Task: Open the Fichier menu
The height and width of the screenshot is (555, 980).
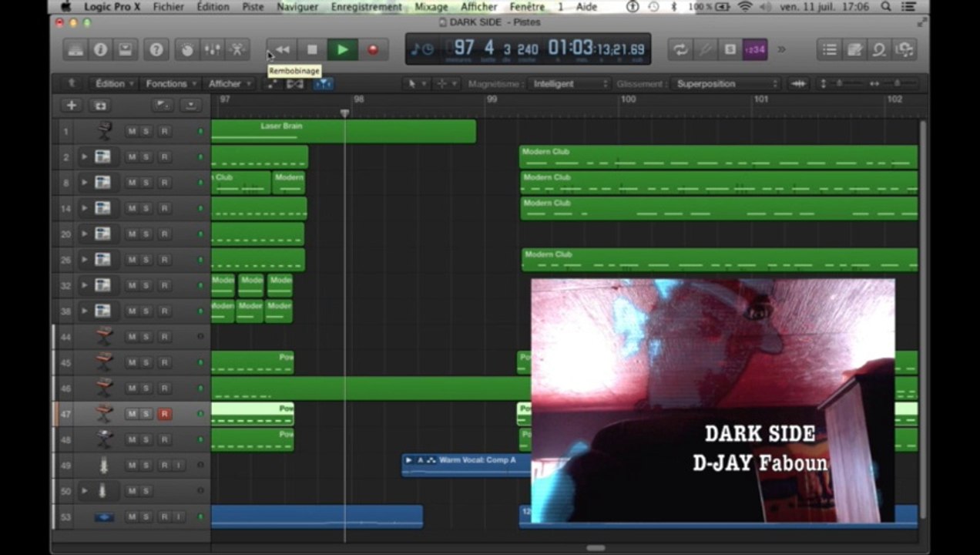Action: [x=168, y=7]
